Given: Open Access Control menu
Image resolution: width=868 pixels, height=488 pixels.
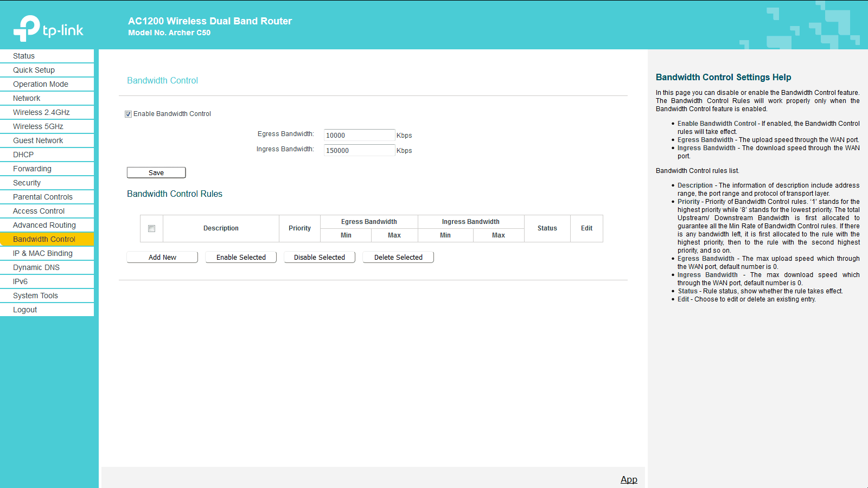Looking at the screenshot, I should click(47, 211).
